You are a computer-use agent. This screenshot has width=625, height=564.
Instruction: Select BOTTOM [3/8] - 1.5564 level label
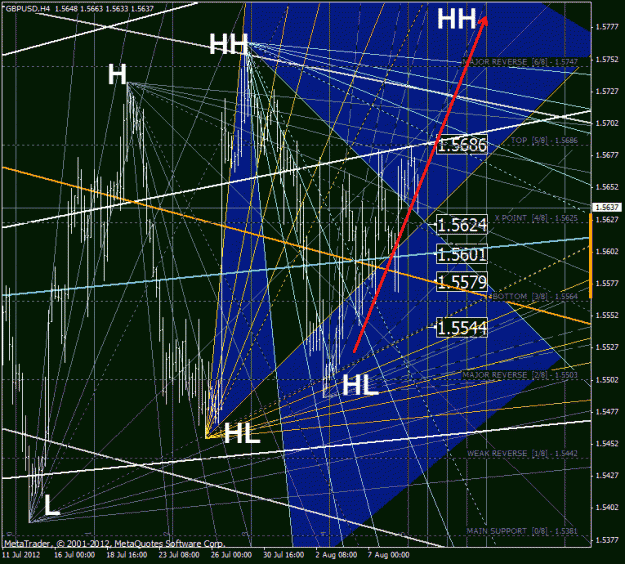coord(535,297)
